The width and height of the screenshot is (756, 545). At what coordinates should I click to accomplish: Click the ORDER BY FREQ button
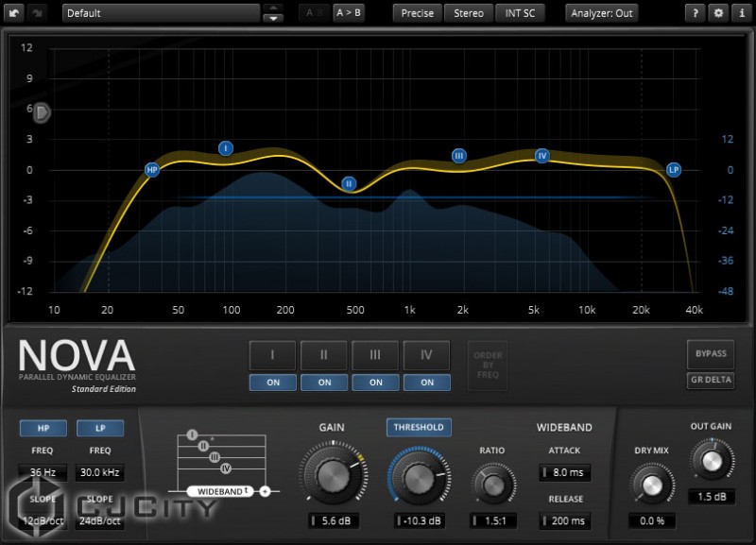pos(488,366)
